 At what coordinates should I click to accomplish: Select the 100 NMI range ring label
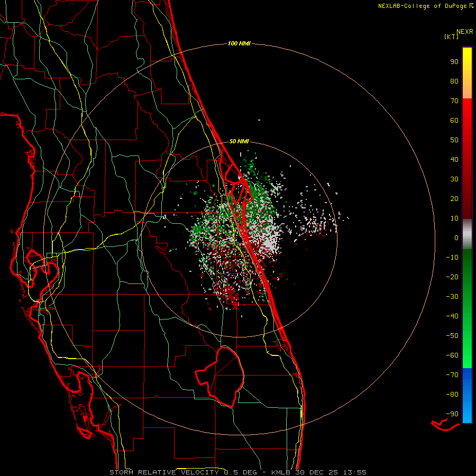(x=239, y=44)
